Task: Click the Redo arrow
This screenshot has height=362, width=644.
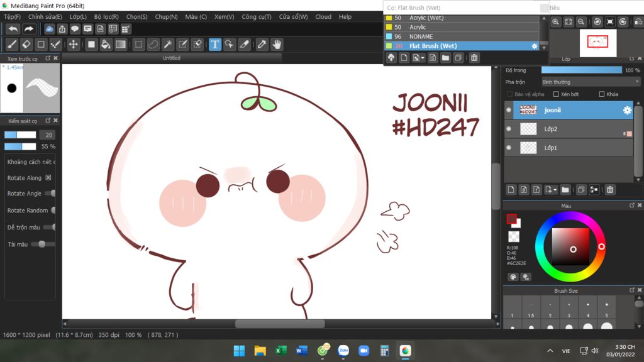Action: 28,29
